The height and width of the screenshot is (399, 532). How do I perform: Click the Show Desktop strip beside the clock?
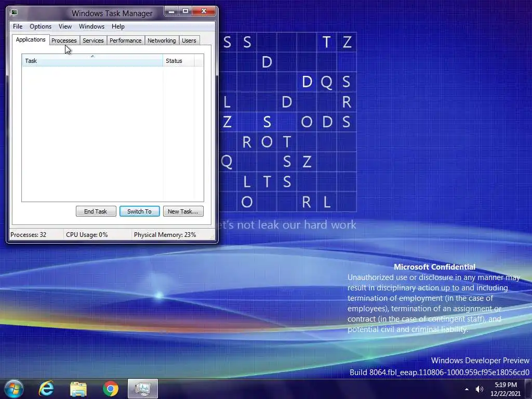528,389
